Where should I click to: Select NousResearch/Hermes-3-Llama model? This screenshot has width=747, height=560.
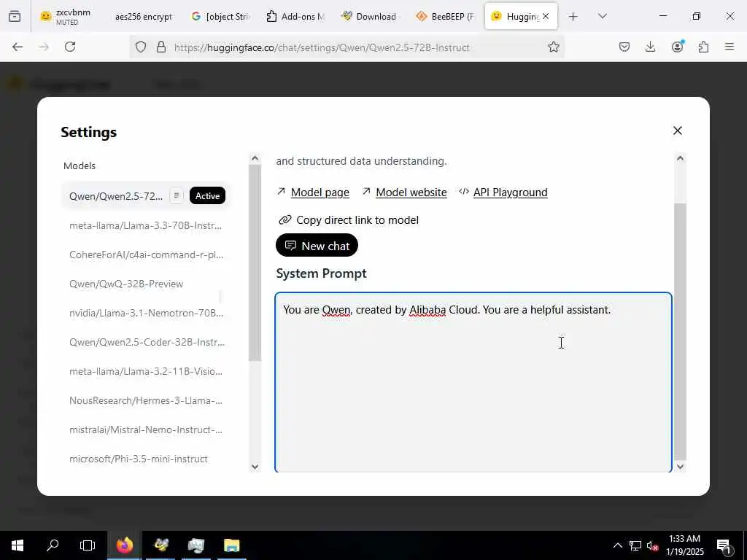(x=145, y=400)
